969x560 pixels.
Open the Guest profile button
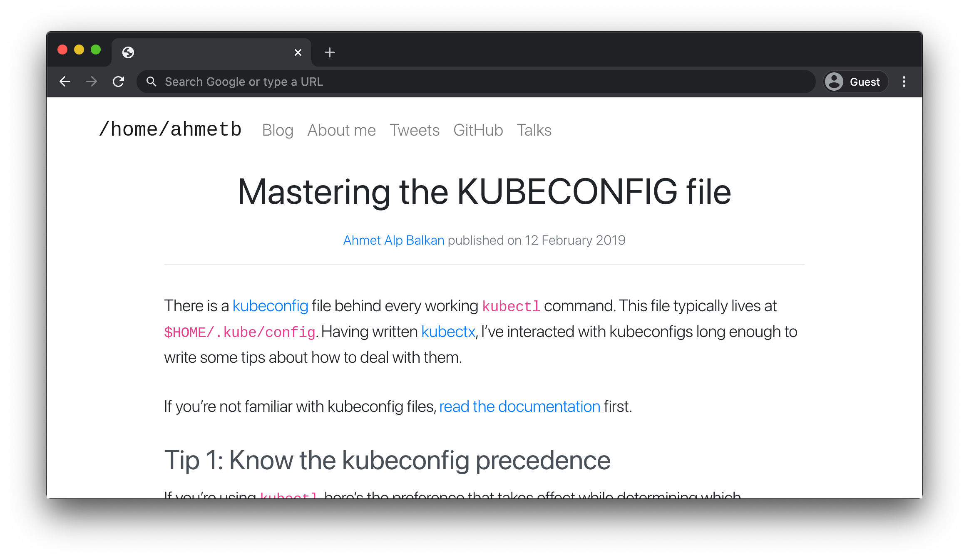point(855,82)
